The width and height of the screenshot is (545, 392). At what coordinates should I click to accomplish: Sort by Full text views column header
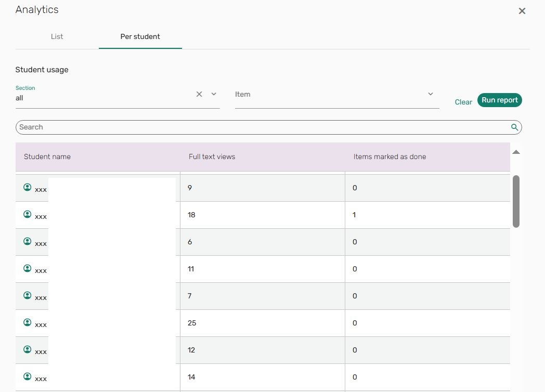tap(212, 156)
